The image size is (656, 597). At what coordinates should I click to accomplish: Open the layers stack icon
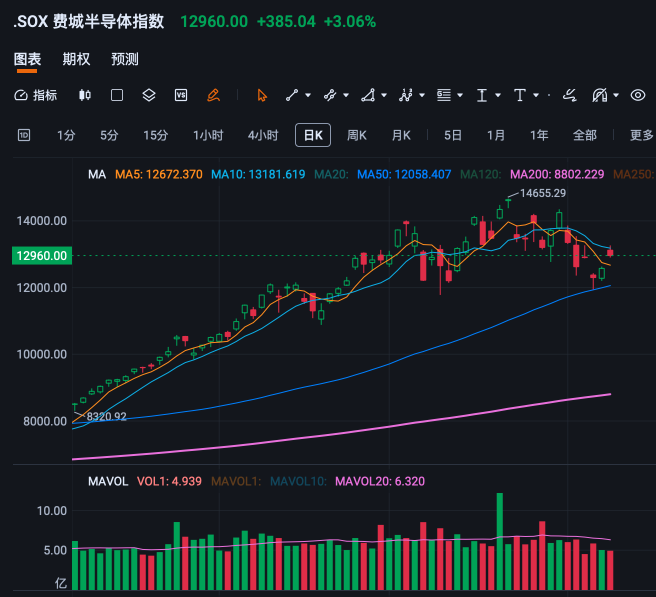149,95
